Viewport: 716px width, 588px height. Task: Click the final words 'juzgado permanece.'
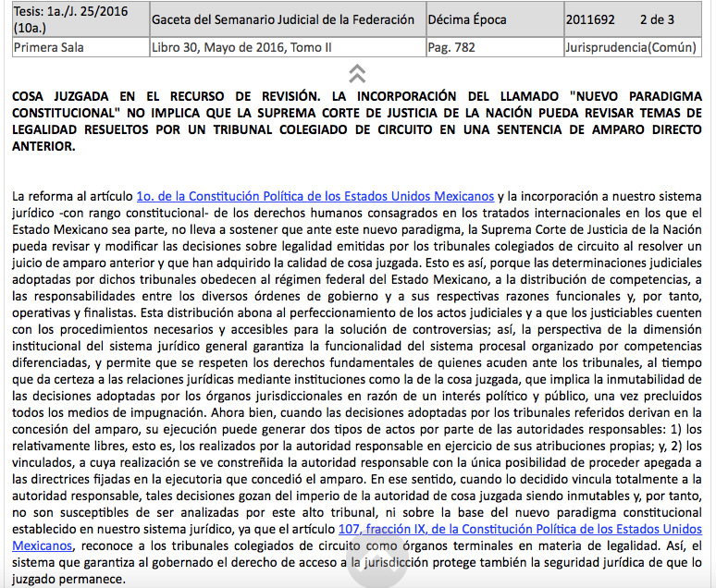68,580
